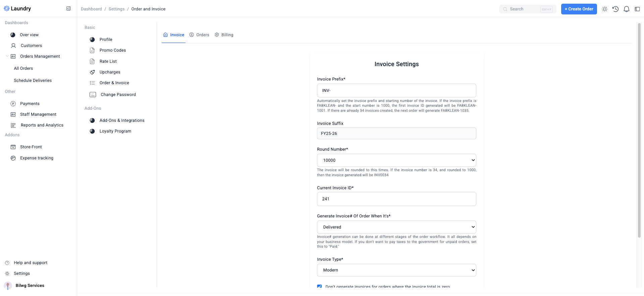Click the Add-Ons & Integrations icon
The width and height of the screenshot is (644, 296).
[92, 120]
